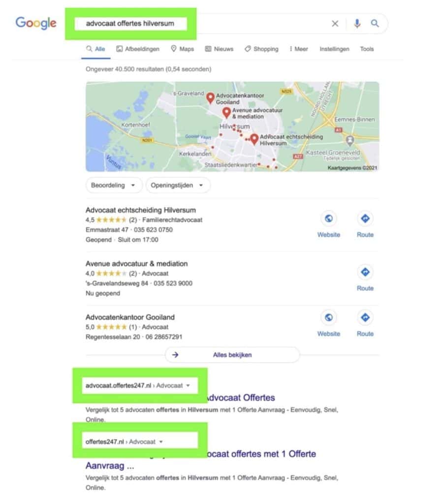
Task: Open the Advocaat Offertes result title
Action: 240,398
